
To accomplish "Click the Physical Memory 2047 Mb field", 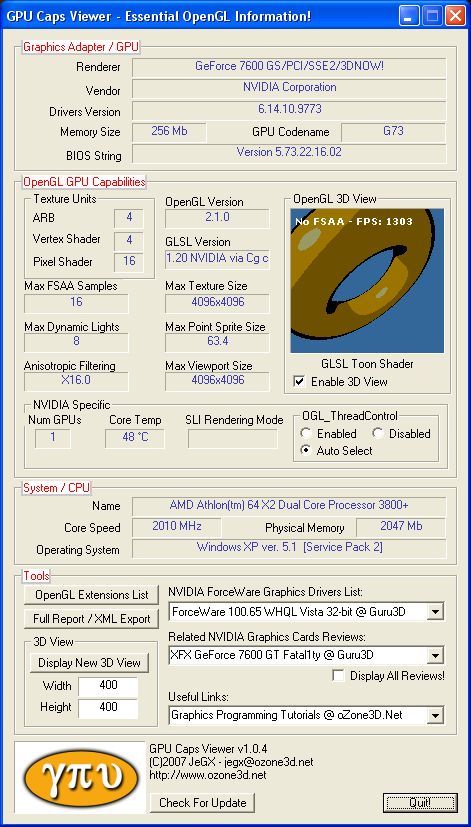I will [401, 527].
